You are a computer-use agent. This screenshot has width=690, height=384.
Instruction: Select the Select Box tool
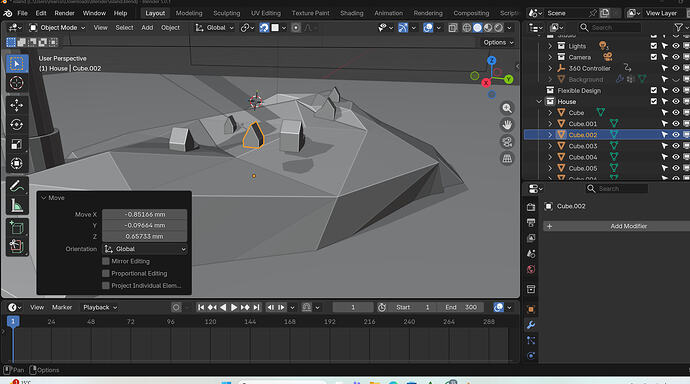tap(17, 64)
